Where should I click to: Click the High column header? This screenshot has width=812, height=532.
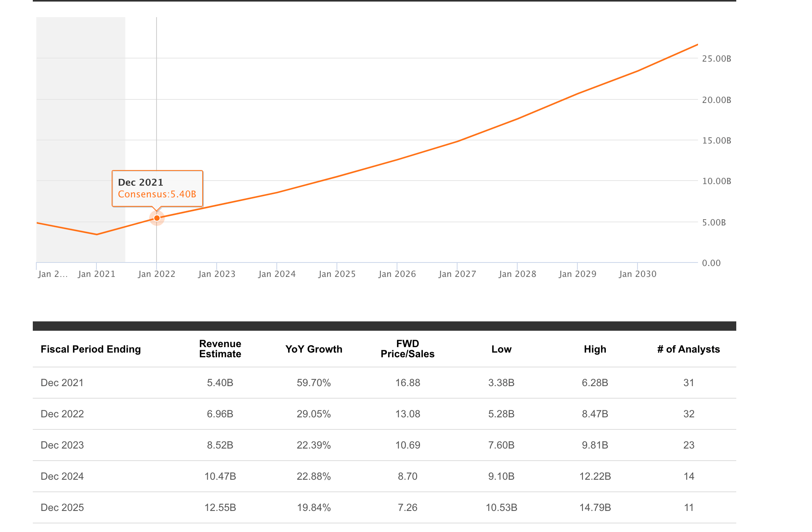[595, 349]
